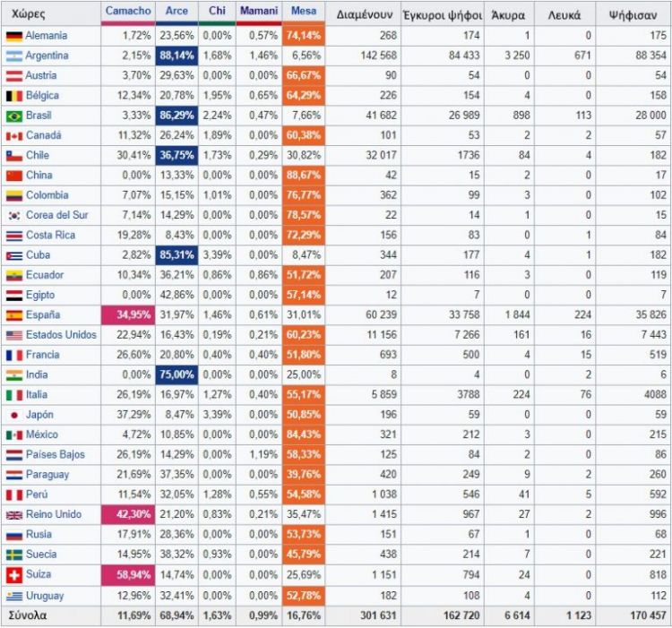Click the Switzerland flag icon

coord(13,574)
